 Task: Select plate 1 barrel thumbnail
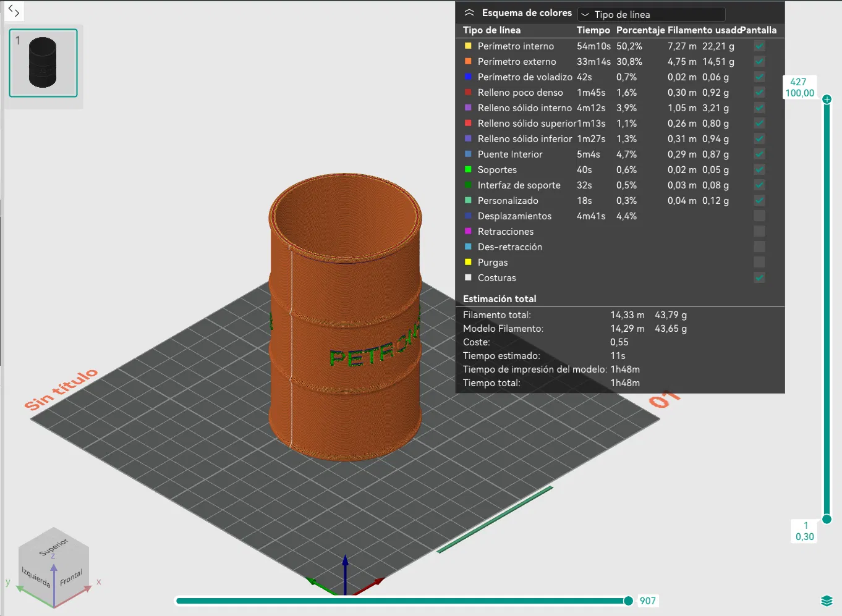click(43, 63)
